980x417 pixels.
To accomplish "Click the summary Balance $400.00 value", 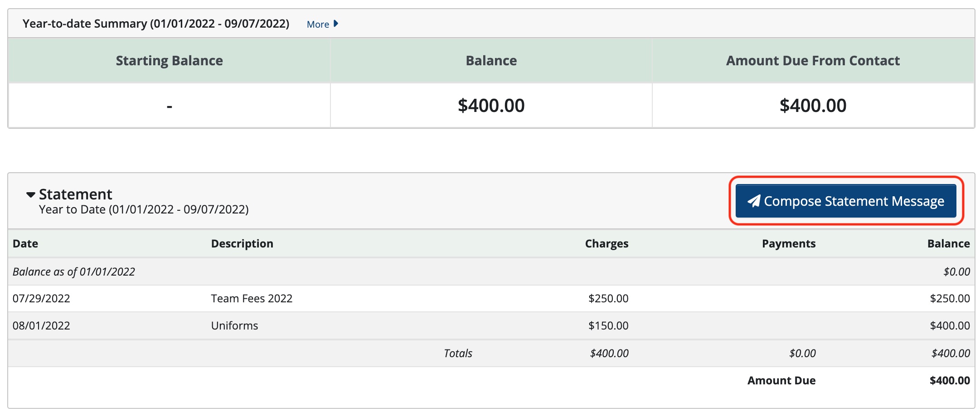I will click(x=491, y=106).
